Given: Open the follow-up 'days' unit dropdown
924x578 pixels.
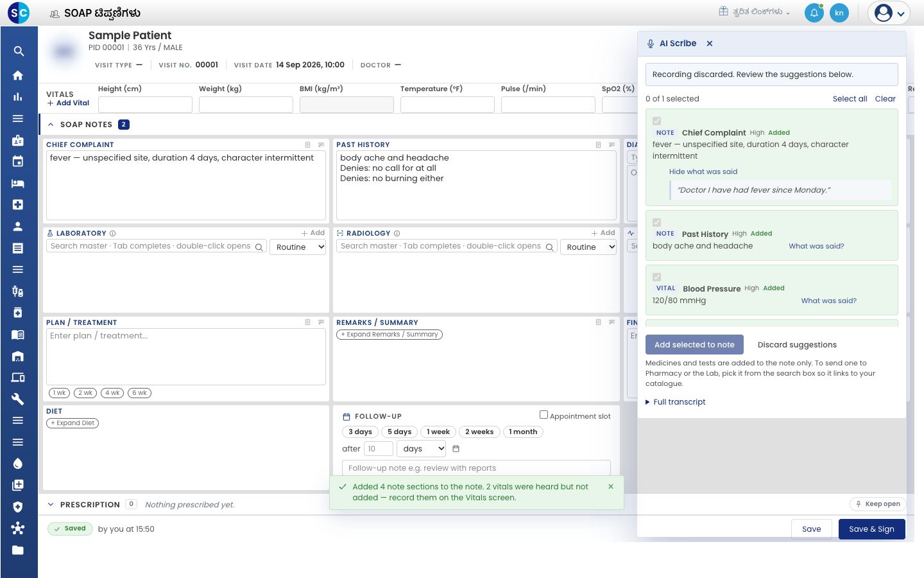Looking at the screenshot, I should 422,449.
